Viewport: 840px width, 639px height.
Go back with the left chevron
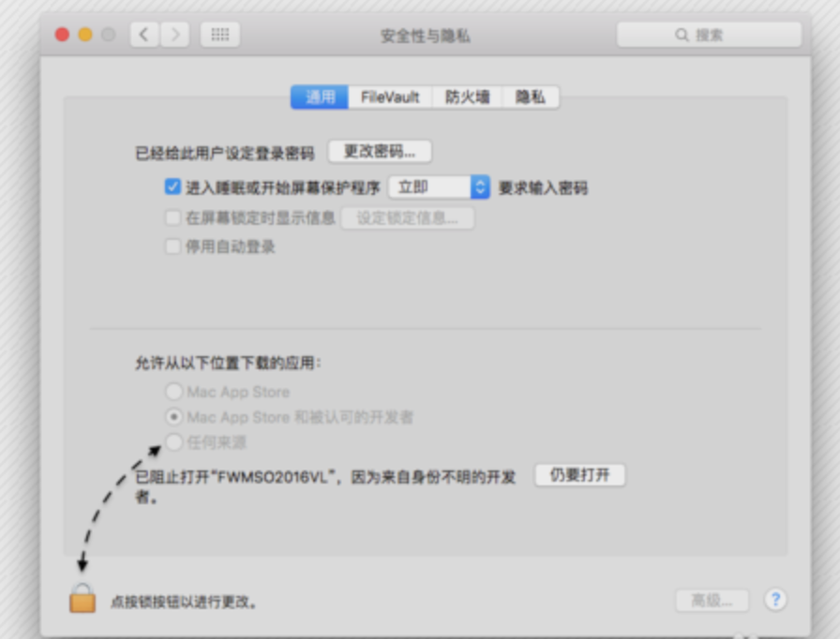[x=144, y=35]
